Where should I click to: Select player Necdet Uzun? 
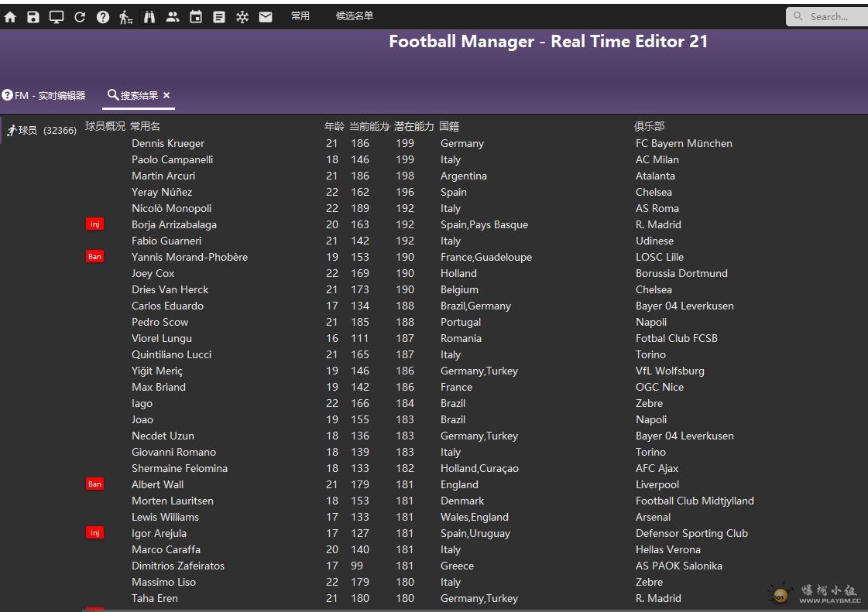[163, 436]
